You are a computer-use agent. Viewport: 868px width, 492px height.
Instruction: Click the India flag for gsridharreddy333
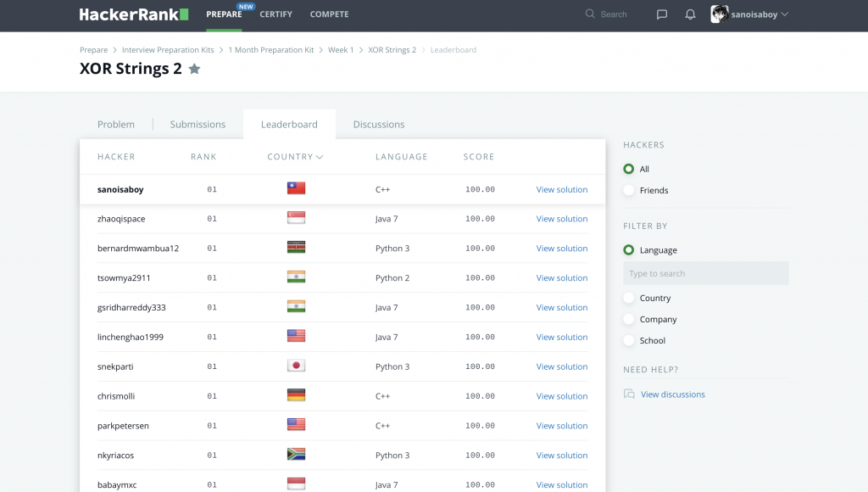pos(296,306)
